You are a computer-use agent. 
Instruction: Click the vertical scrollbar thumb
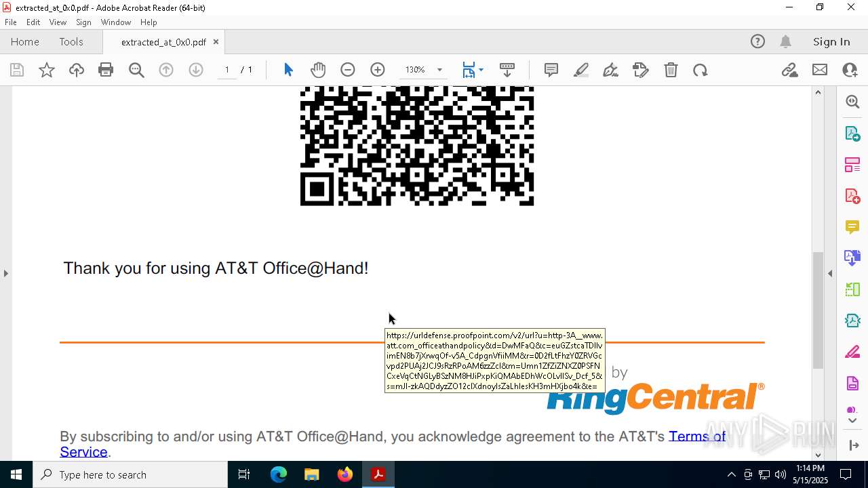pyautogui.click(x=818, y=310)
